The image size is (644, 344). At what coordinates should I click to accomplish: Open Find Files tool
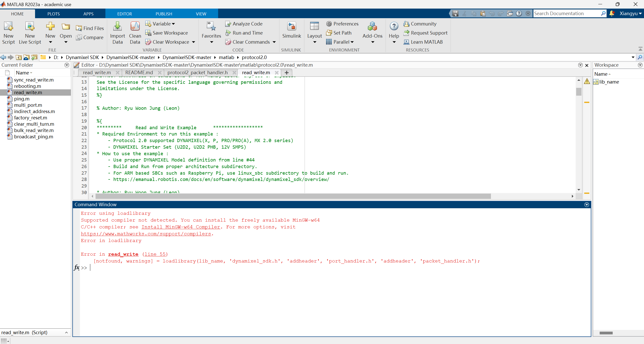[x=90, y=28]
